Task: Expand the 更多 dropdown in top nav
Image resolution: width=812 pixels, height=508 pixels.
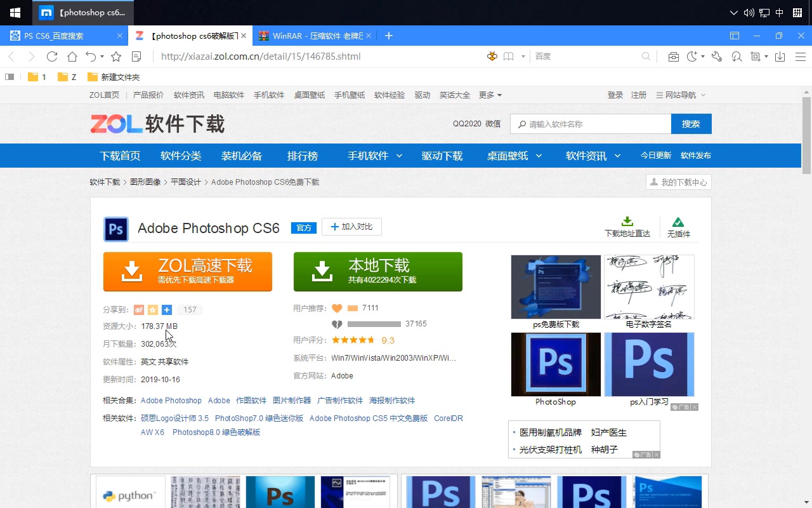Action: point(490,95)
